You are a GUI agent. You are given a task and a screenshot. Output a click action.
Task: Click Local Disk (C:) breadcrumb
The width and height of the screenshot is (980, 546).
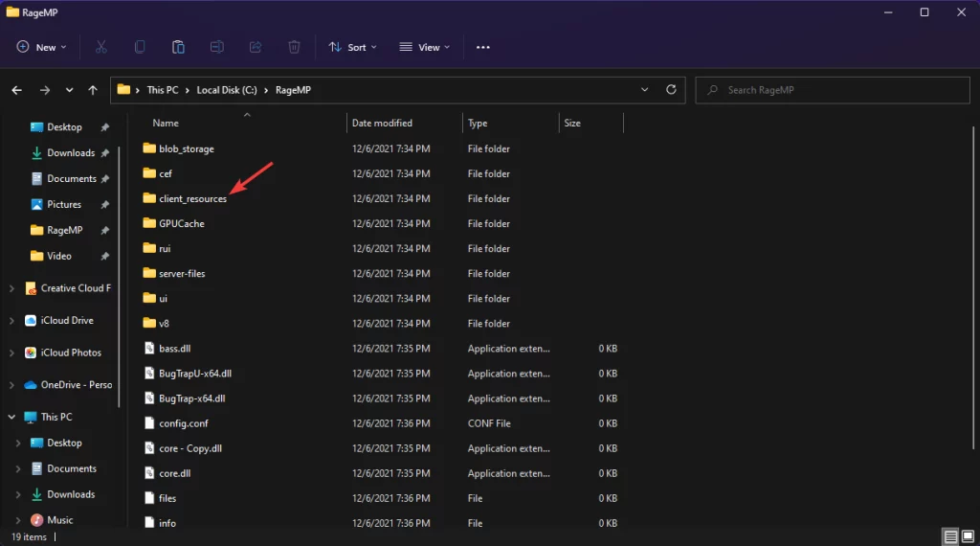tap(227, 90)
